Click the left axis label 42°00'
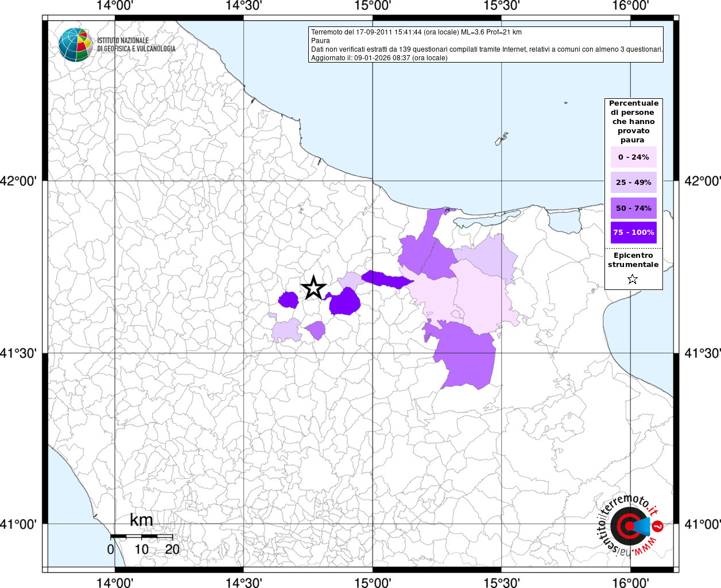Image resolution: width=721 pixels, height=588 pixels. [18, 181]
